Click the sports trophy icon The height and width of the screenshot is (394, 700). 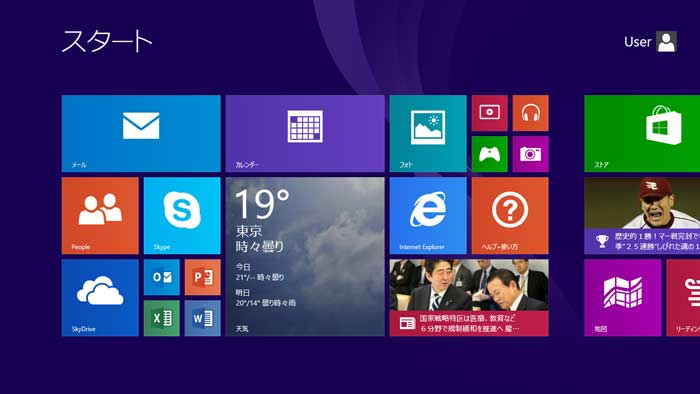(602, 241)
